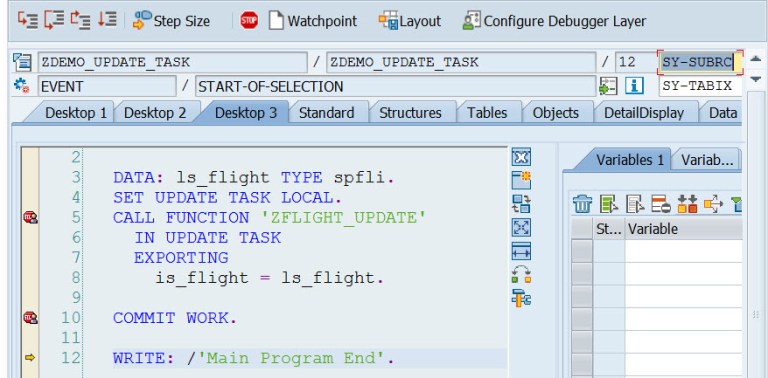Click the Swap Tool icon

[521, 204]
